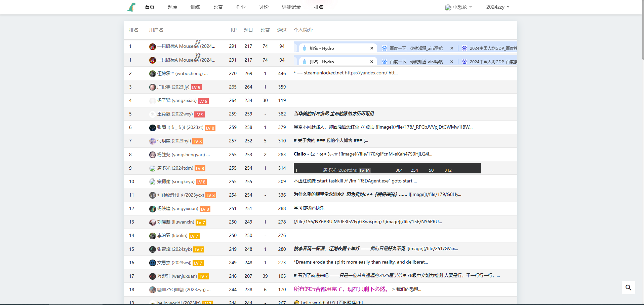
Task: Click avatar of 文思杰 (2023wsj)
Action: [x=152, y=263]
